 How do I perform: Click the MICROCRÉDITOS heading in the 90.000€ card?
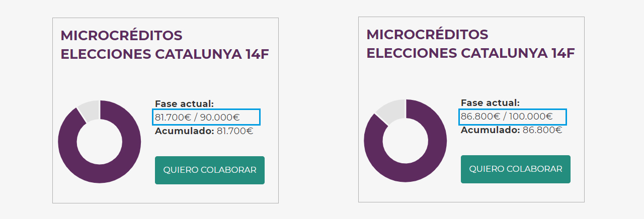pyautogui.click(x=121, y=36)
